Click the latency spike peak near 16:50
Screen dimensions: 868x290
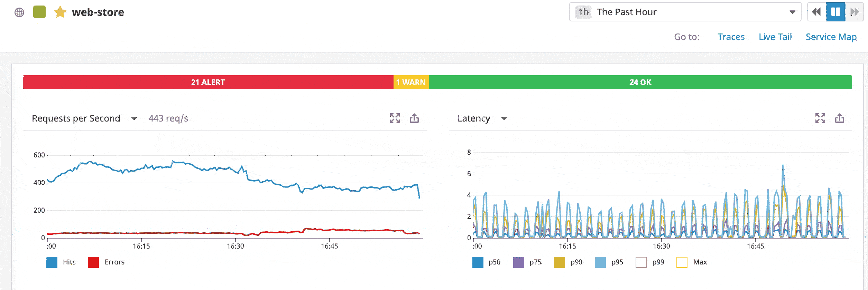point(783,166)
